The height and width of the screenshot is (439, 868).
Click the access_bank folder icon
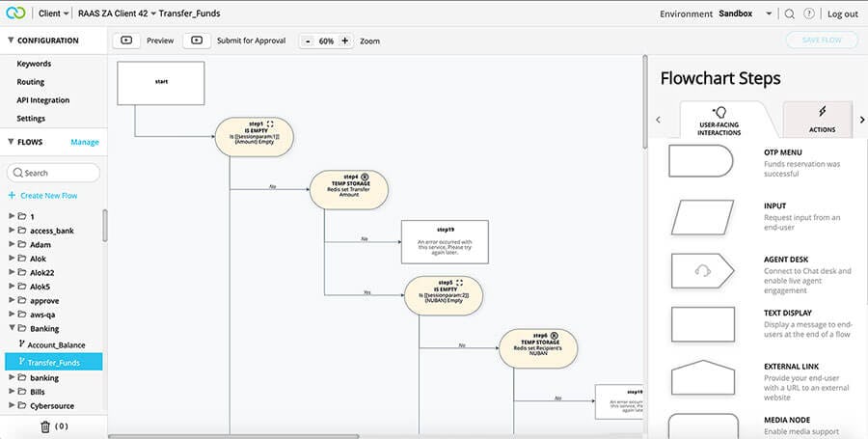click(22, 231)
